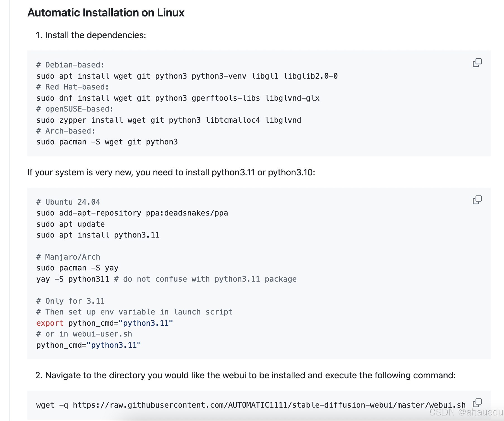504x421 pixels.
Task: Click the add-apt-repository deadsnakes line
Action: 132,213
